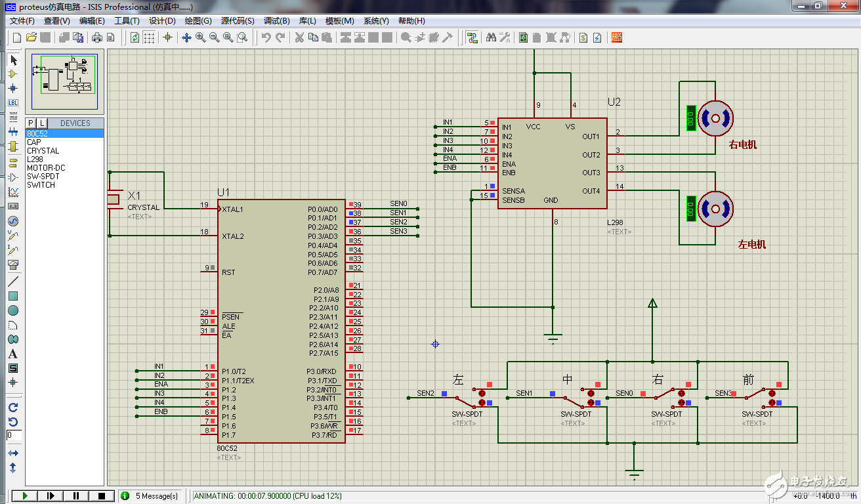Open the 调试(B) debug menu
The height and width of the screenshot is (504, 861).
pos(276,21)
